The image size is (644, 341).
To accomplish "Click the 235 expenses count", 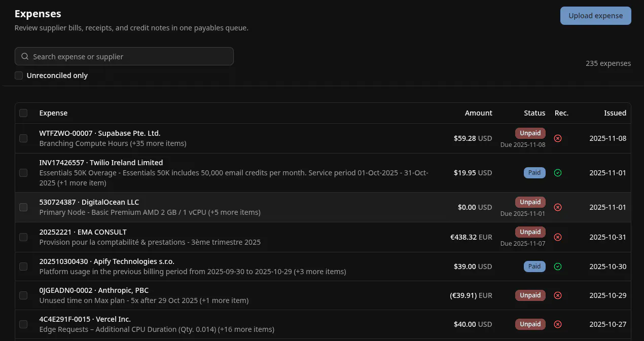I will pos(608,63).
